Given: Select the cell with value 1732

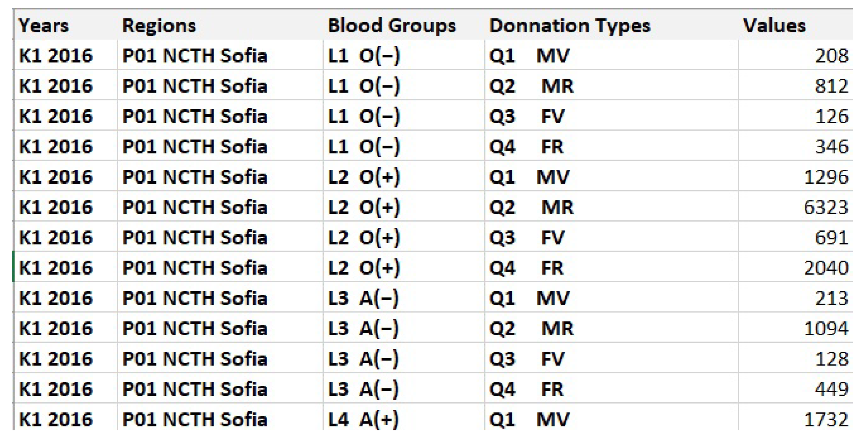Looking at the screenshot, I should (826, 419).
